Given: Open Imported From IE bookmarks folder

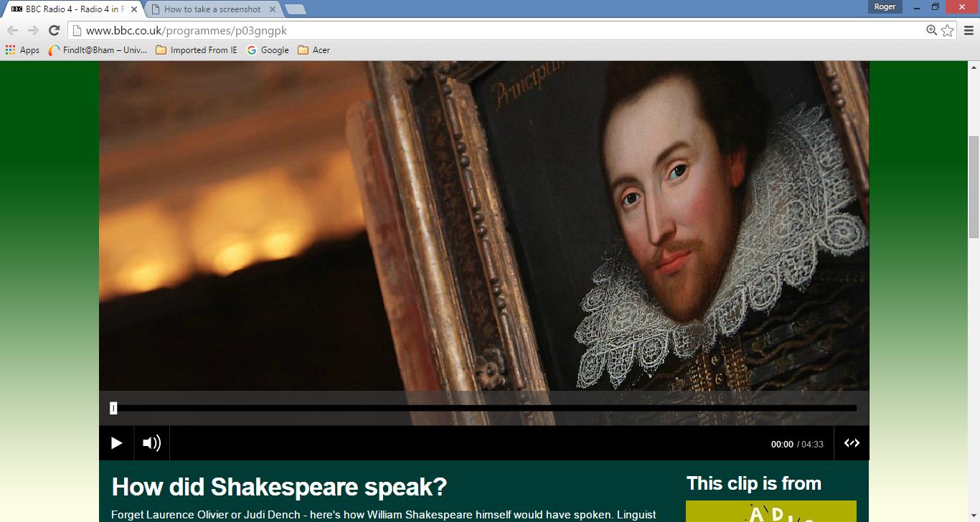Looking at the screenshot, I should click(197, 50).
